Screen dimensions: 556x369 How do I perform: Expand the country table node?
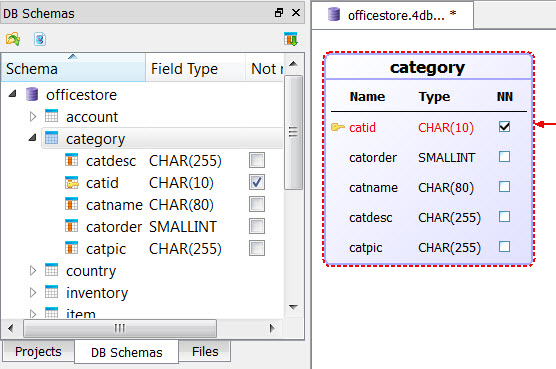click(x=33, y=270)
